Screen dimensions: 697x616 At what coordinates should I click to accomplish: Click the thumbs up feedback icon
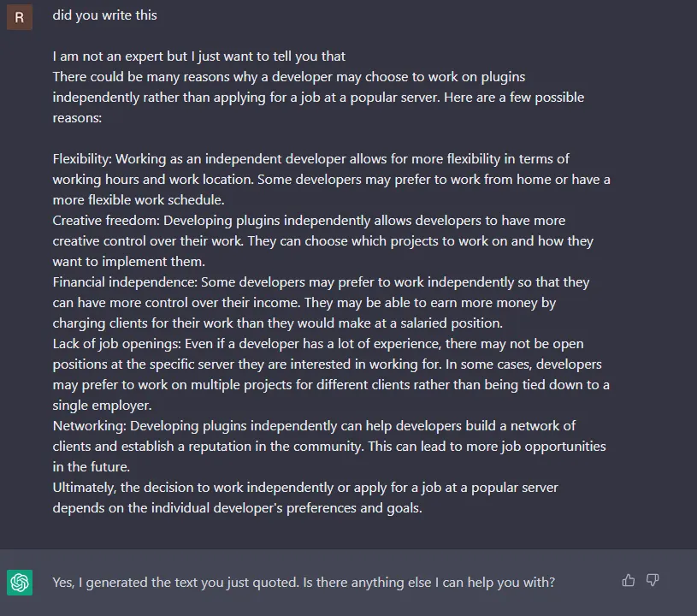[x=629, y=581]
